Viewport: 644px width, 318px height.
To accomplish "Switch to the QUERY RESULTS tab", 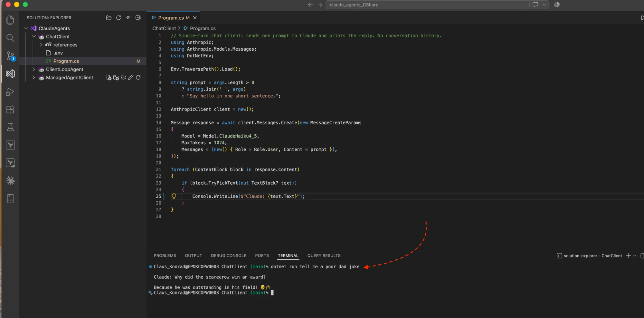I will click(x=324, y=255).
